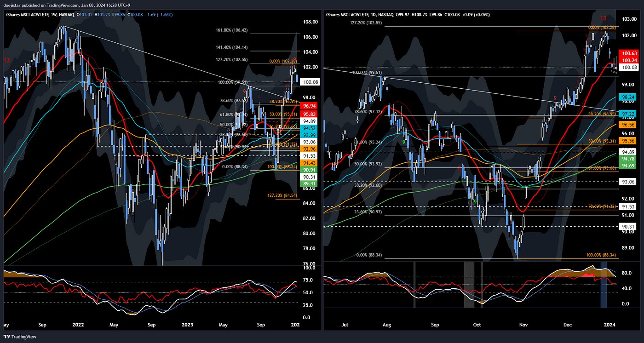The width and height of the screenshot is (644, 343).
Task: Select 50.00% (93.92) Fibonacci label on daily chart
Action: (368, 164)
